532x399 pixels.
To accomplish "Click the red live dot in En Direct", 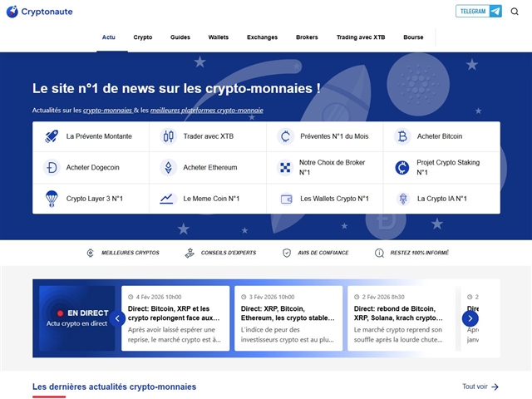I will (x=61, y=313).
